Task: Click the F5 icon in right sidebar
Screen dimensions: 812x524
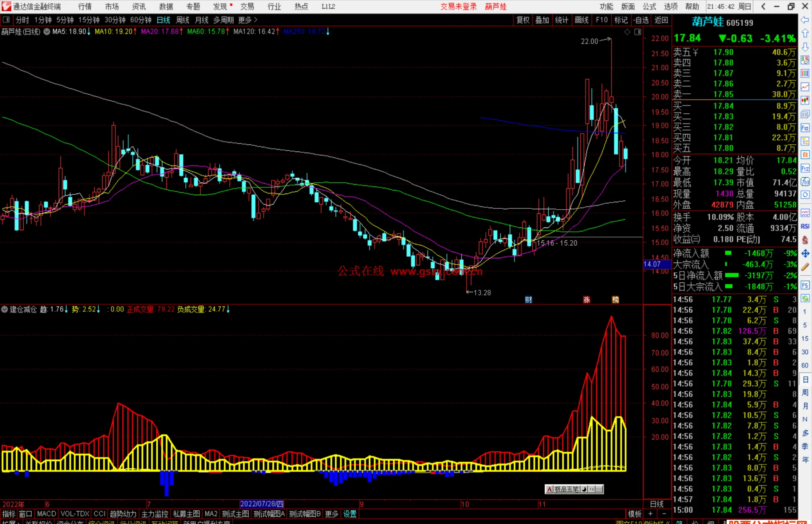Action: [x=805, y=285]
